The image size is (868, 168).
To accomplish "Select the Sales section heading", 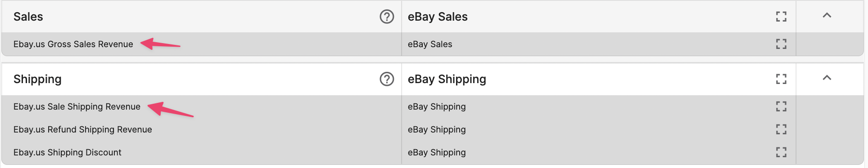I will click(x=28, y=17).
